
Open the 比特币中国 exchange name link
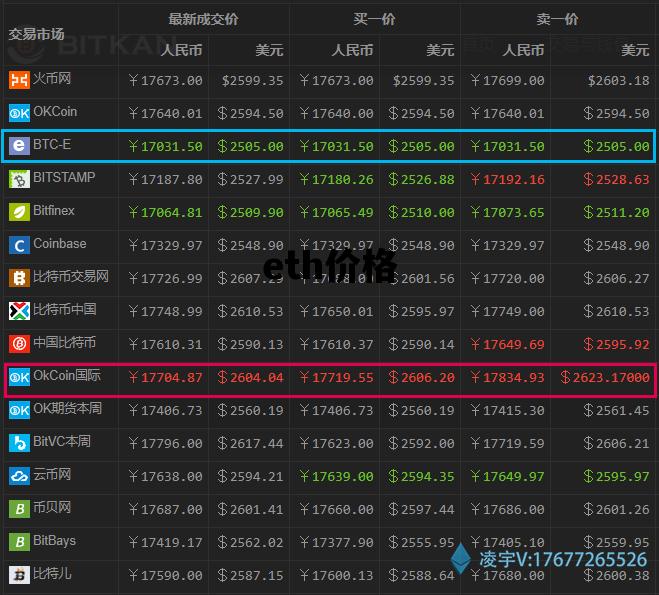65,309
